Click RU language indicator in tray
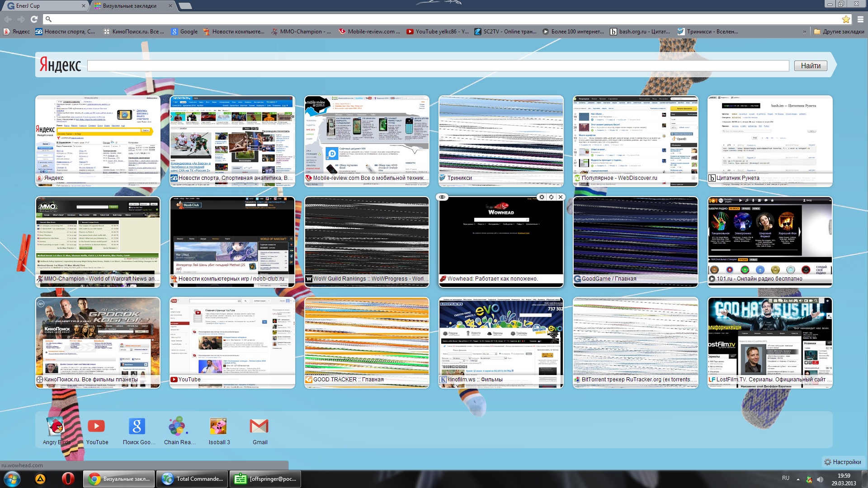The width and height of the screenshot is (868, 488). click(x=786, y=478)
